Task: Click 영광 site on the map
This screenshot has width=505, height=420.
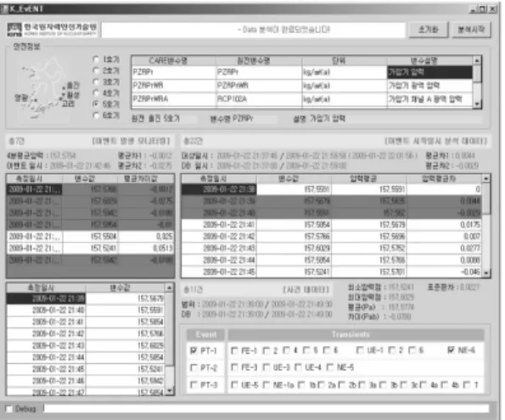Action: point(21,98)
